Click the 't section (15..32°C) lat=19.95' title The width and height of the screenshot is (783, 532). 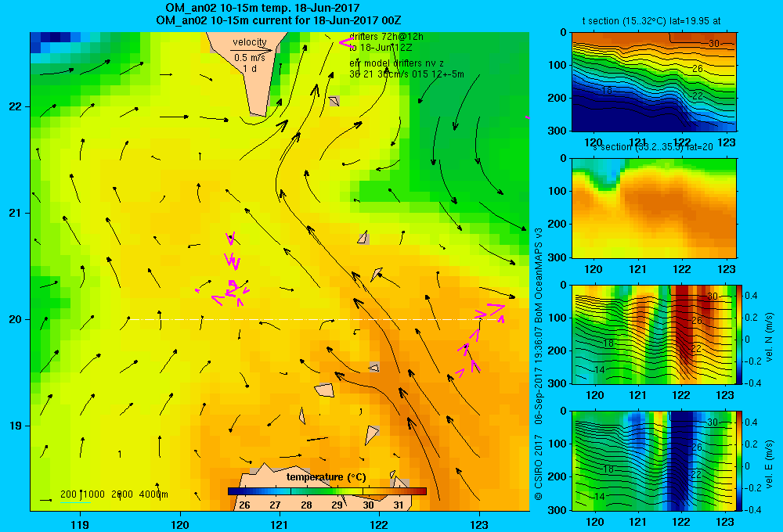coord(644,21)
